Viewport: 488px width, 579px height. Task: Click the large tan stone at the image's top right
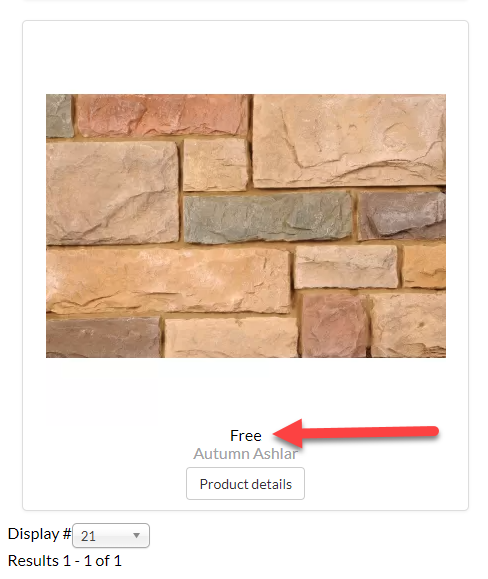click(349, 140)
